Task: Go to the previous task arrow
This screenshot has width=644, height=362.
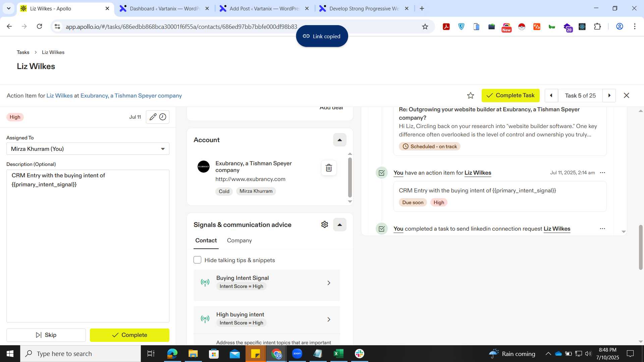Action: pyautogui.click(x=551, y=96)
